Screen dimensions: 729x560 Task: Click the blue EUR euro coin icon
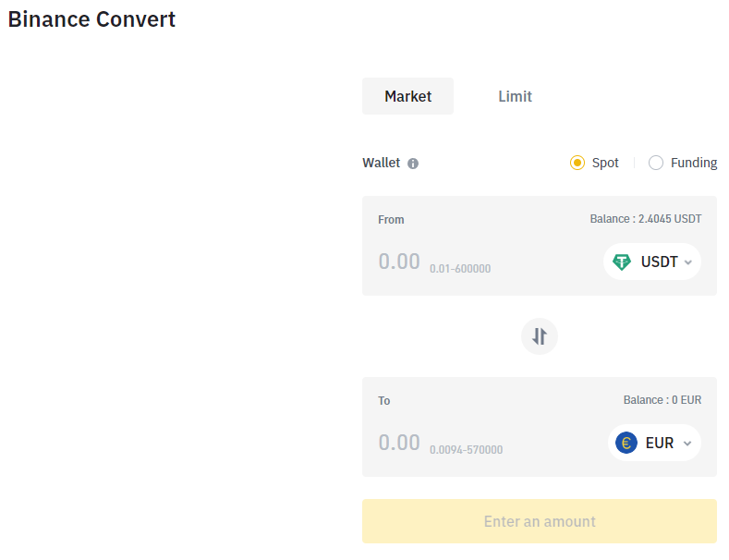[x=626, y=443]
